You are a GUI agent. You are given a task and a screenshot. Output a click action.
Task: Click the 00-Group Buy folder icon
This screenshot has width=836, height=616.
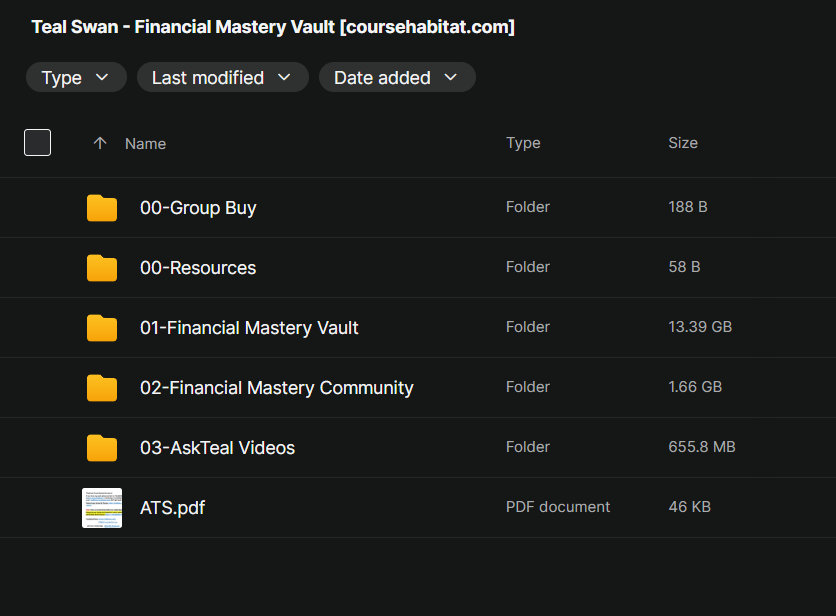[102, 207]
